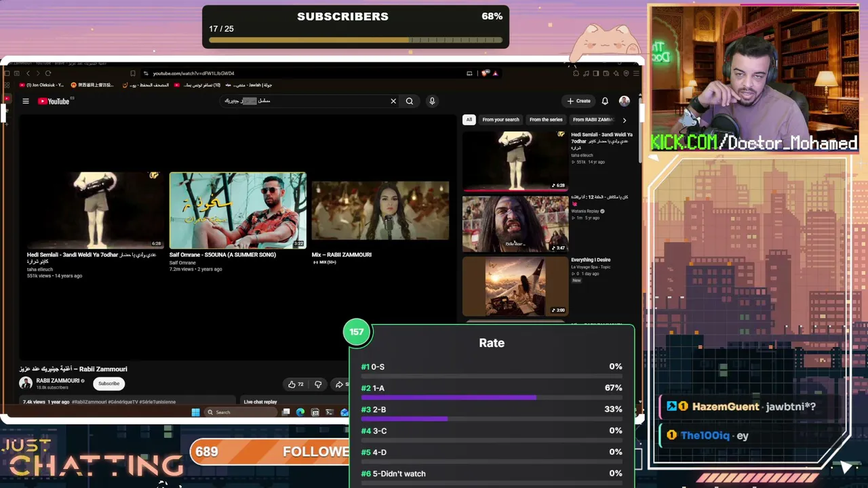Click the Subscribers goal progress bar

(356, 40)
